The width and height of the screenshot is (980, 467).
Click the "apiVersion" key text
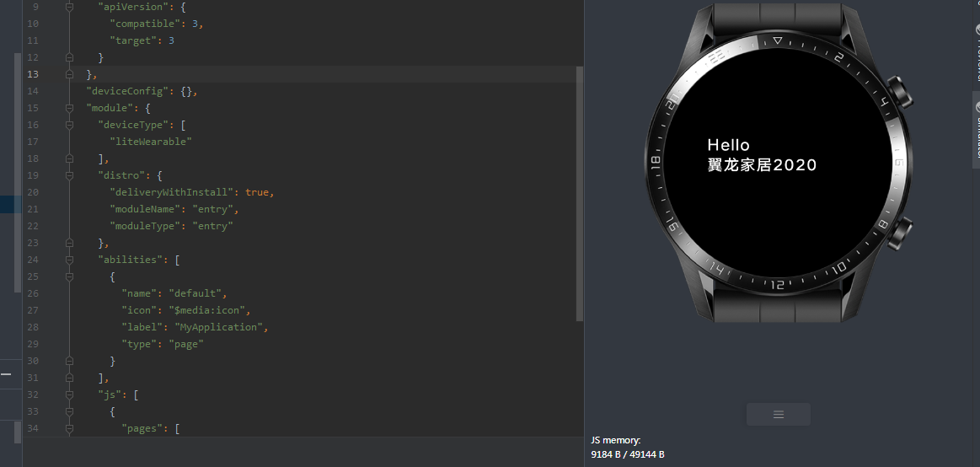(133, 7)
